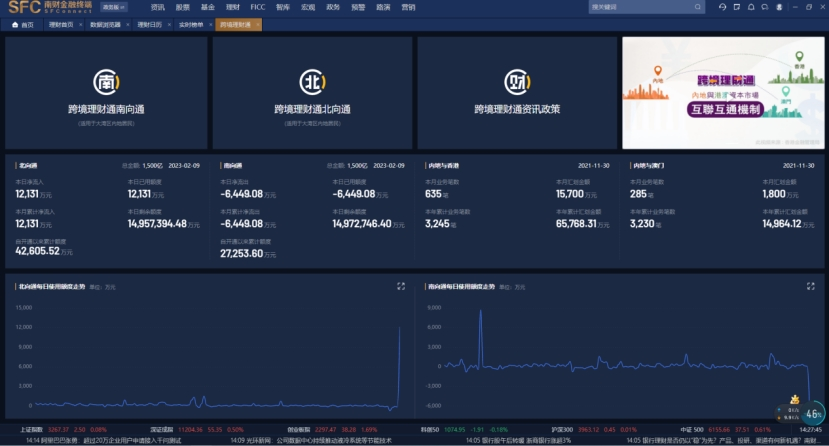Open the 14:14 阿里巴巴 news headline

point(104,440)
